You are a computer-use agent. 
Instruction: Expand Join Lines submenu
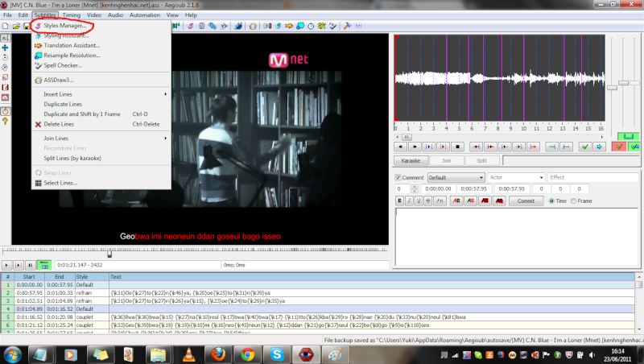click(x=101, y=139)
